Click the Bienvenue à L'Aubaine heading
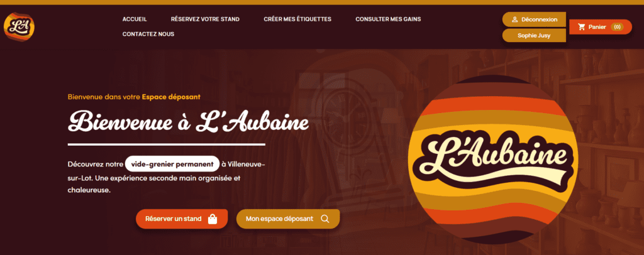 (x=188, y=121)
